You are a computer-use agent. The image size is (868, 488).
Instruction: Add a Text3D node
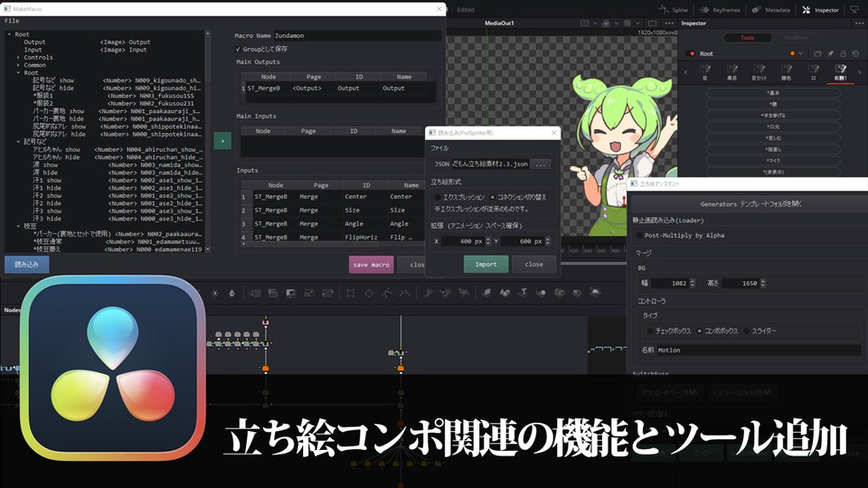point(523,293)
